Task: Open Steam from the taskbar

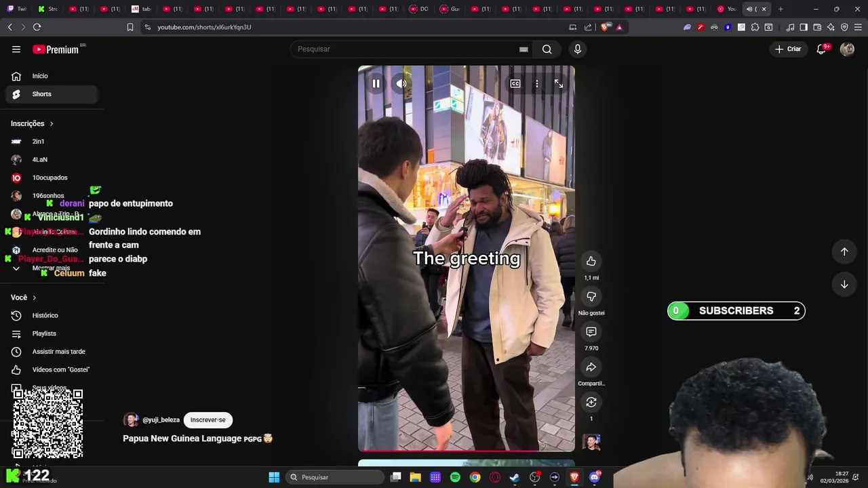Action: point(515,477)
